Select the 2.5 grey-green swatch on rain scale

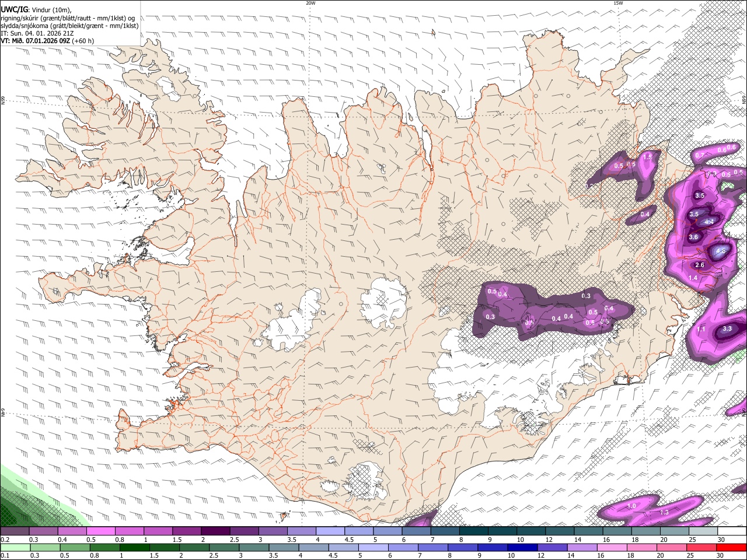[224, 547]
